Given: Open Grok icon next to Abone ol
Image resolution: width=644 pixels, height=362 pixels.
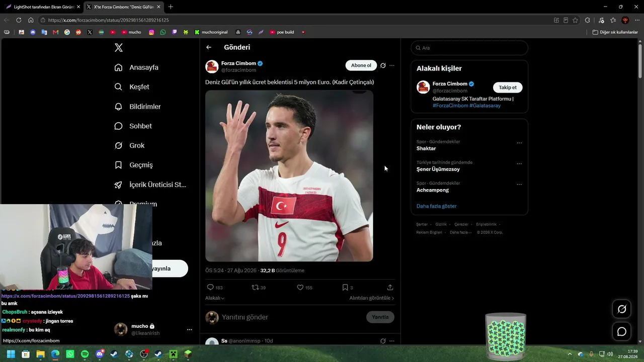Looking at the screenshot, I should (x=383, y=65).
